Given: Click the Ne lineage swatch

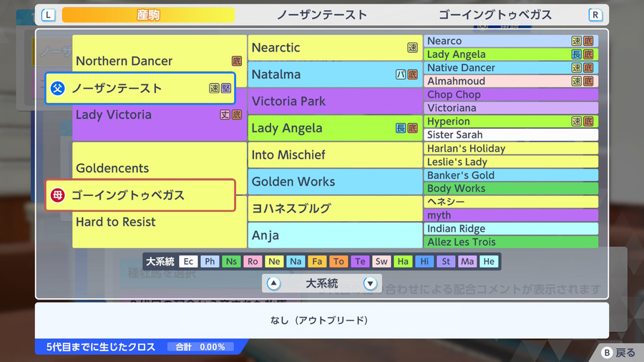Looking at the screenshot, I should pos(274,261).
